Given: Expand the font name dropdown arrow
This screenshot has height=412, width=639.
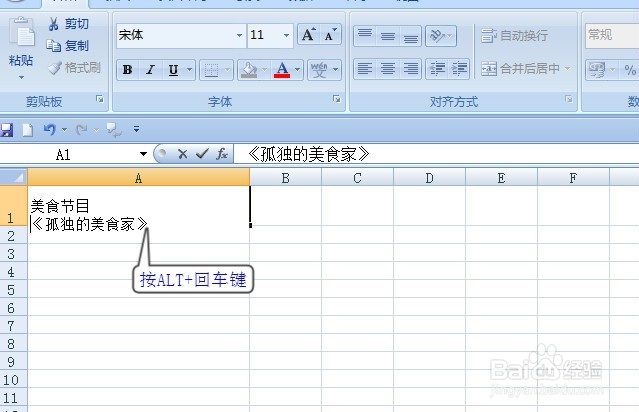Looking at the screenshot, I should coord(240,35).
